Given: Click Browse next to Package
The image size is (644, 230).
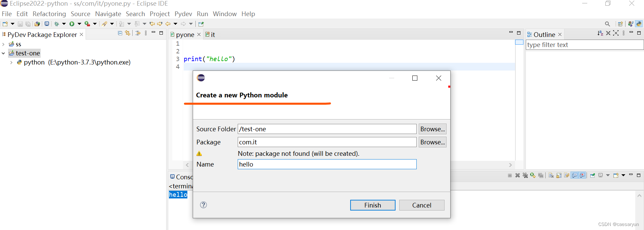Looking at the screenshot, I should coord(432,142).
